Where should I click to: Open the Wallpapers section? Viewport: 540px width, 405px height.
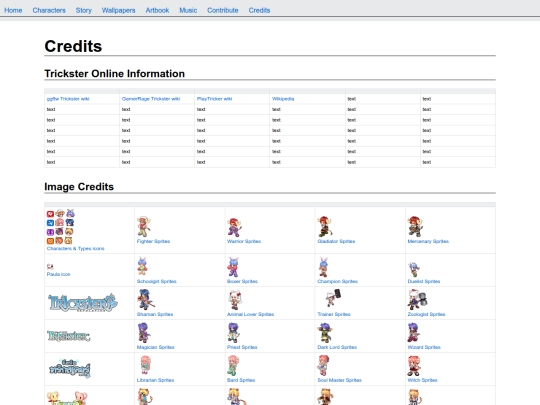pos(118,10)
